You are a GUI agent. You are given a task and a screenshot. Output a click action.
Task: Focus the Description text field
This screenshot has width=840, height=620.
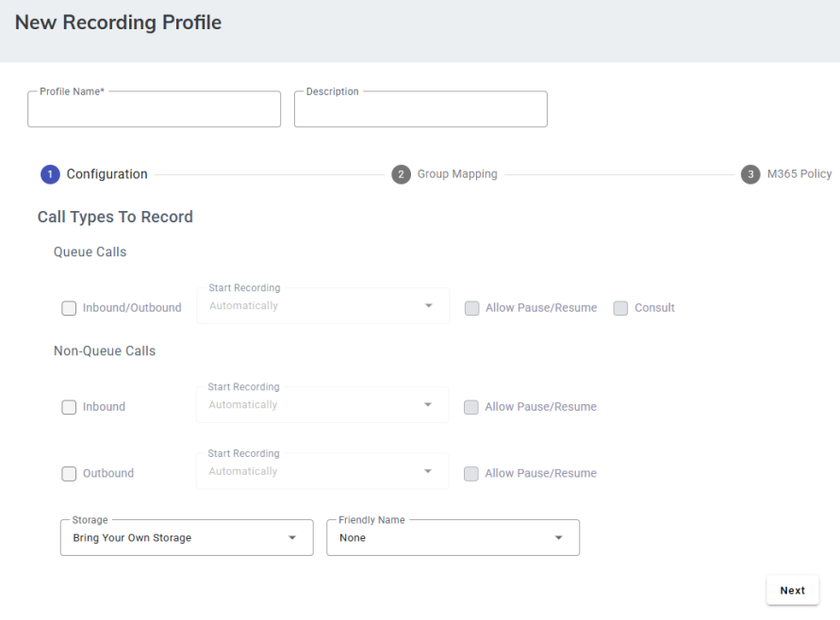pos(420,110)
